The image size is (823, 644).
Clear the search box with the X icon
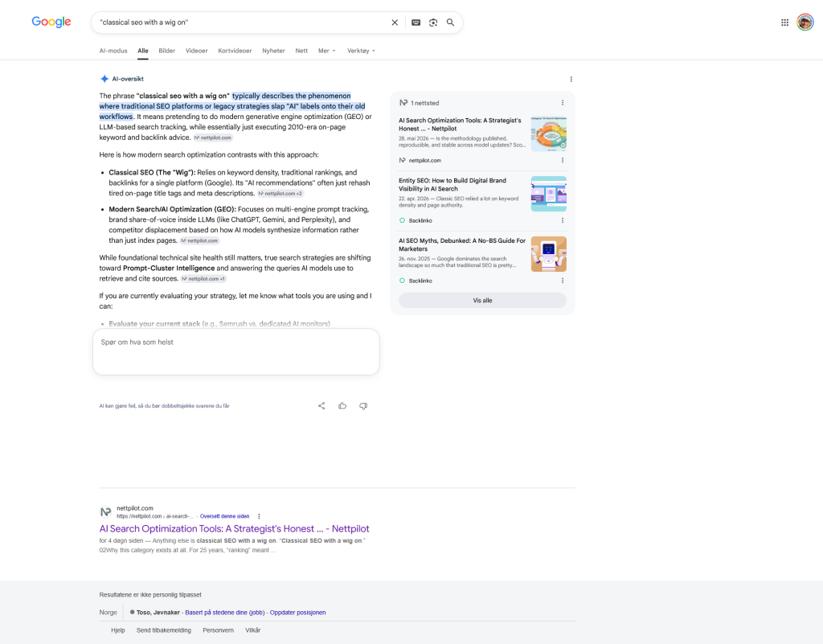(x=395, y=23)
